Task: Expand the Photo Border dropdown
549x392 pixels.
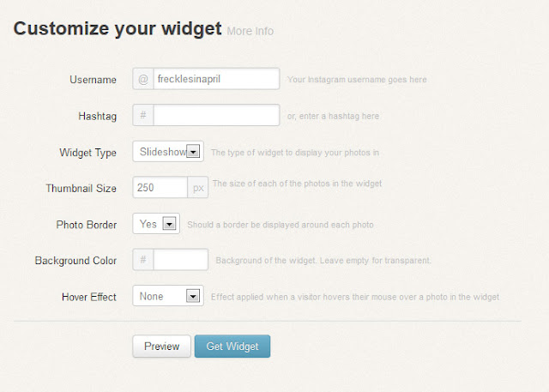Action: 169,224
